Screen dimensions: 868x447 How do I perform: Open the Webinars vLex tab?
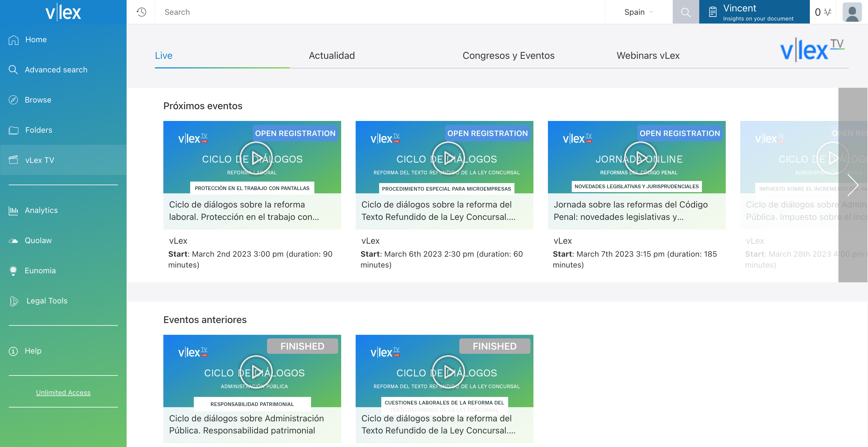pyautogui.click(x=648, y=55)
